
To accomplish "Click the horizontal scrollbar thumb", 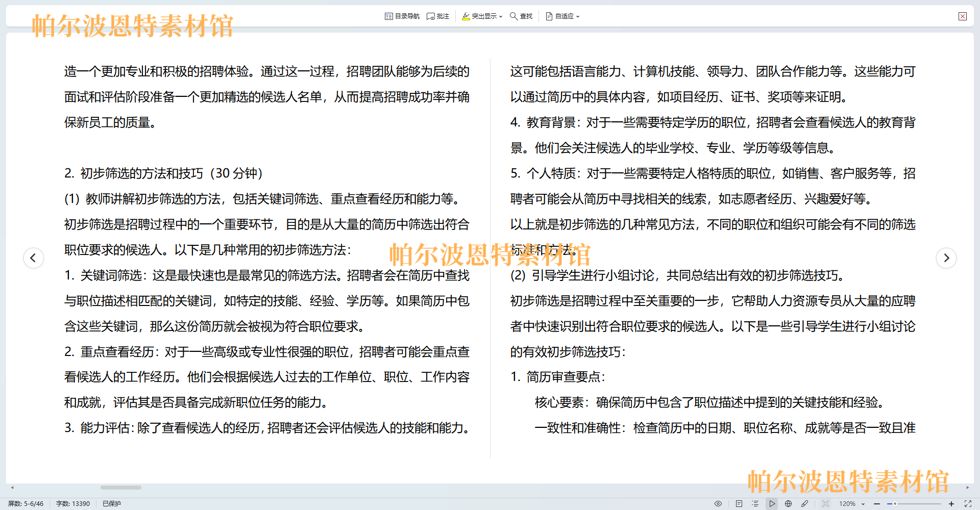I will 121,488.
